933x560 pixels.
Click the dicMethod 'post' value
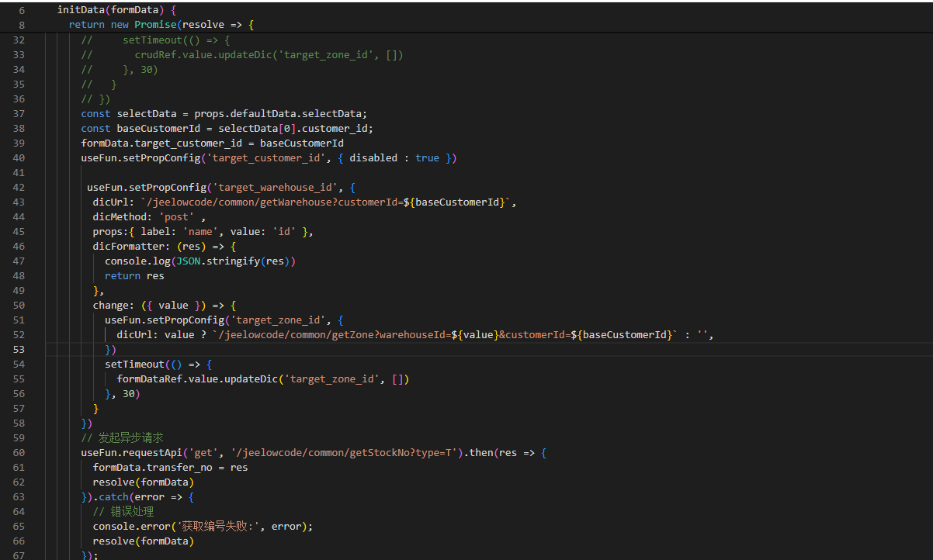click(x=177, y=217)
